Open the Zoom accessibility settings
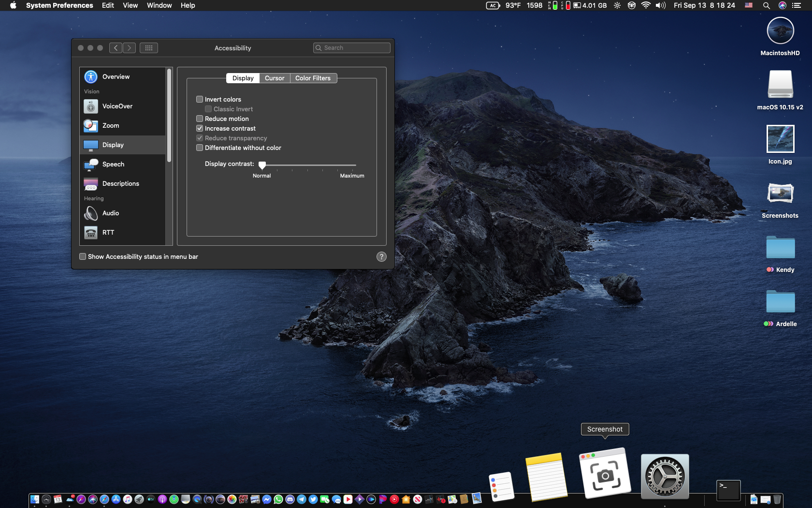The width and height of the screenshot is (812, 508). 111,126
